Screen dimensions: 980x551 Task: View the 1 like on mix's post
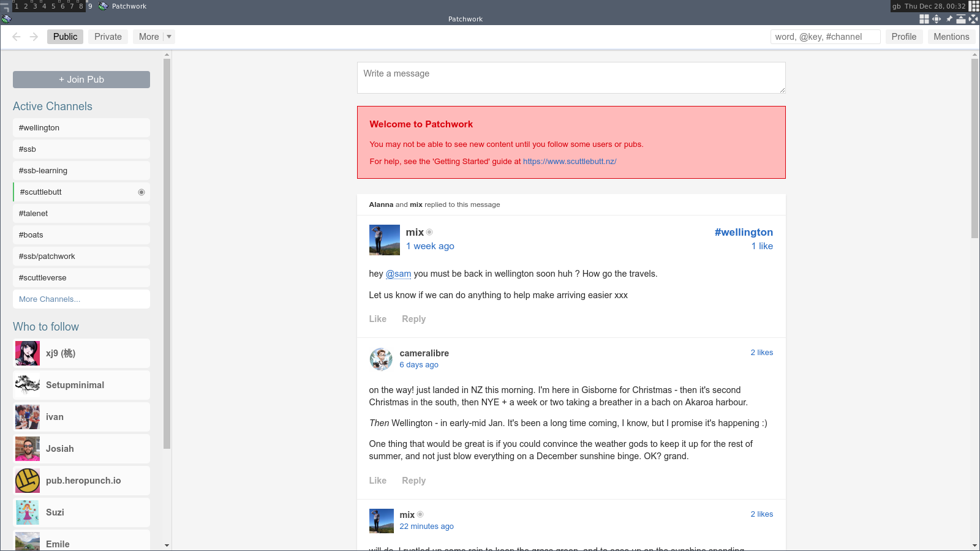[762, 246]
